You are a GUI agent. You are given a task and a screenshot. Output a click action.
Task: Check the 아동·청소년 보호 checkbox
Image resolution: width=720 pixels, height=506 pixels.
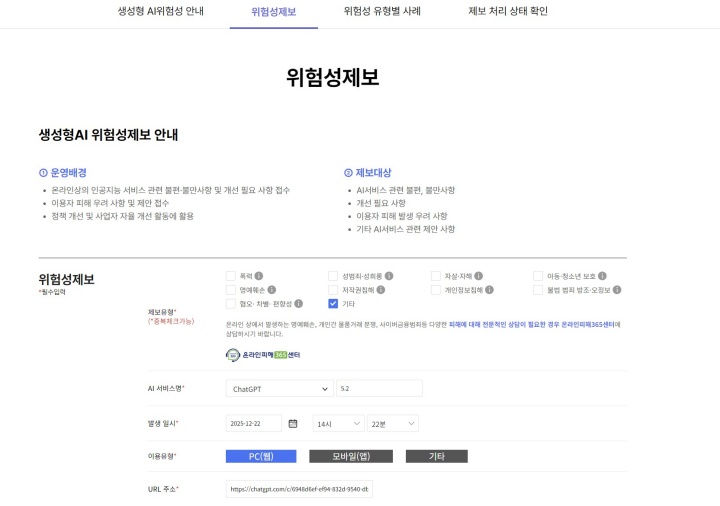coord(538,276)
